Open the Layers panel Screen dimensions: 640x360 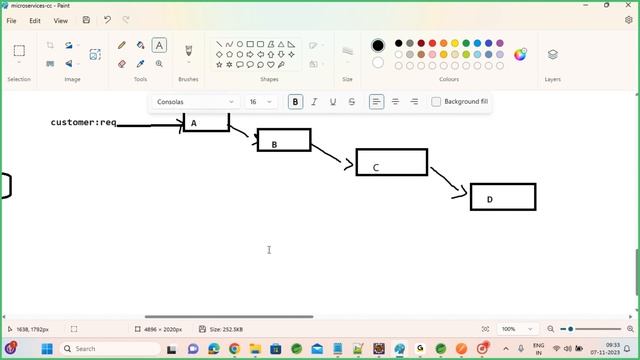point(553,54)
